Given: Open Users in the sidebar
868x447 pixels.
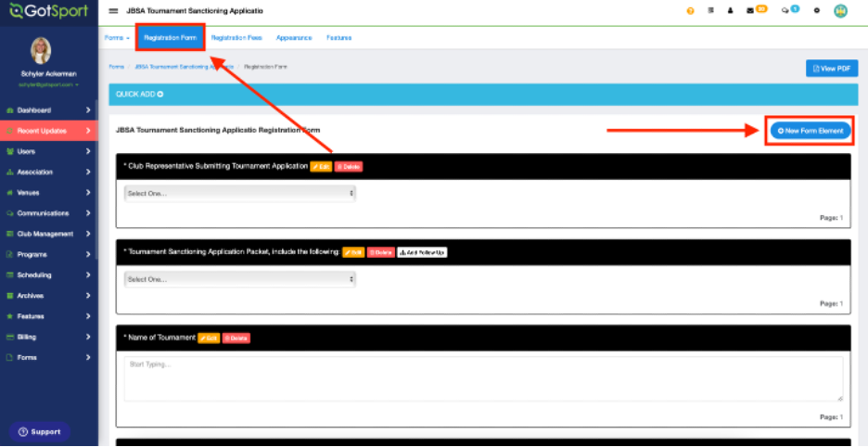Looking at the screenshot, I should (49, 151).
